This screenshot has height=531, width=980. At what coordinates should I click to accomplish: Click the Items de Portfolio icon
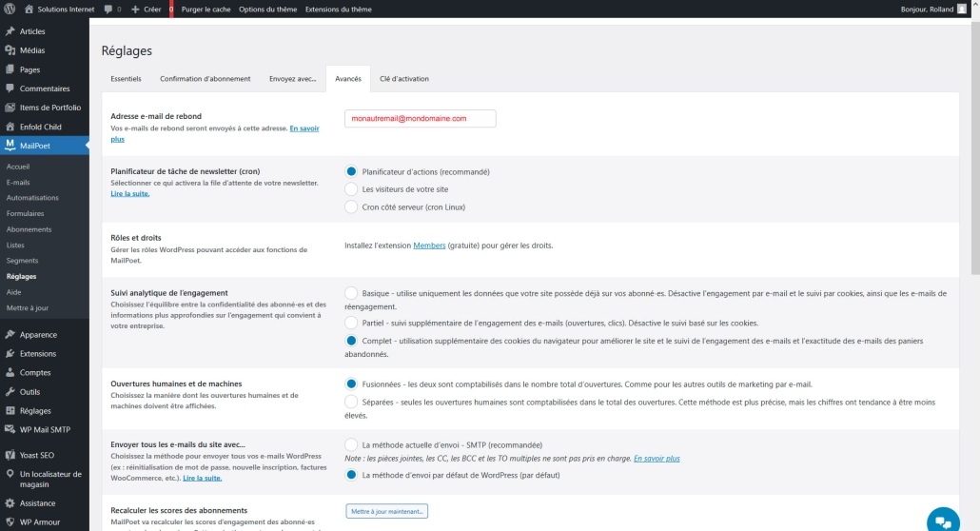[x=10, y=108]
